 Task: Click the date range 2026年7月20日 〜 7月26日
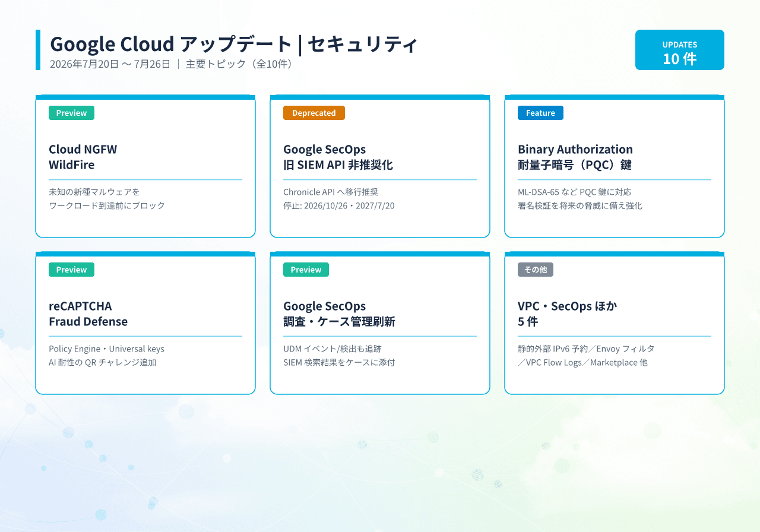(110, 64)
